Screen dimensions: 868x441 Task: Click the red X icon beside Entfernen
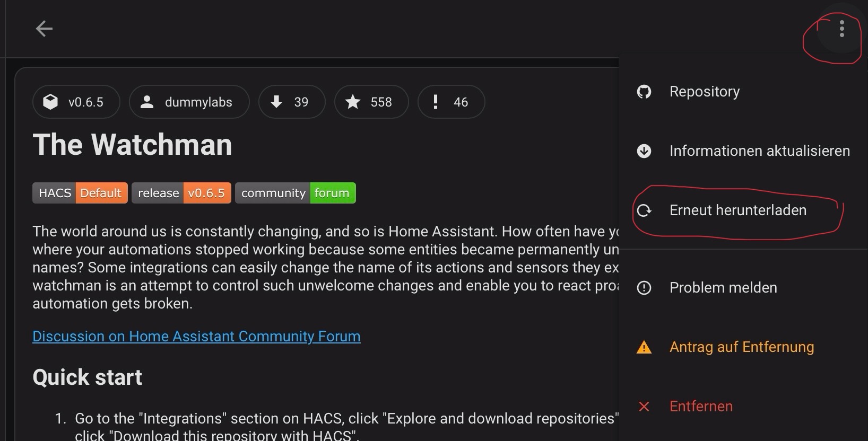(x=644, y=407)
